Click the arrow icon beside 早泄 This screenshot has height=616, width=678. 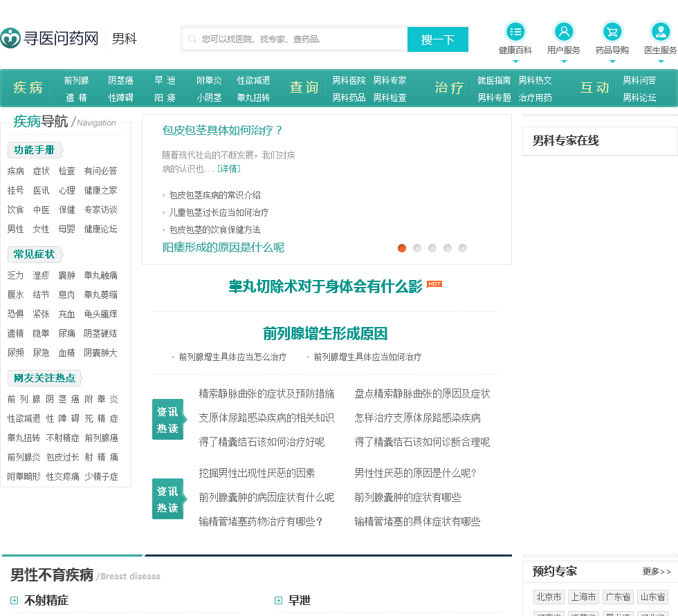279,600
